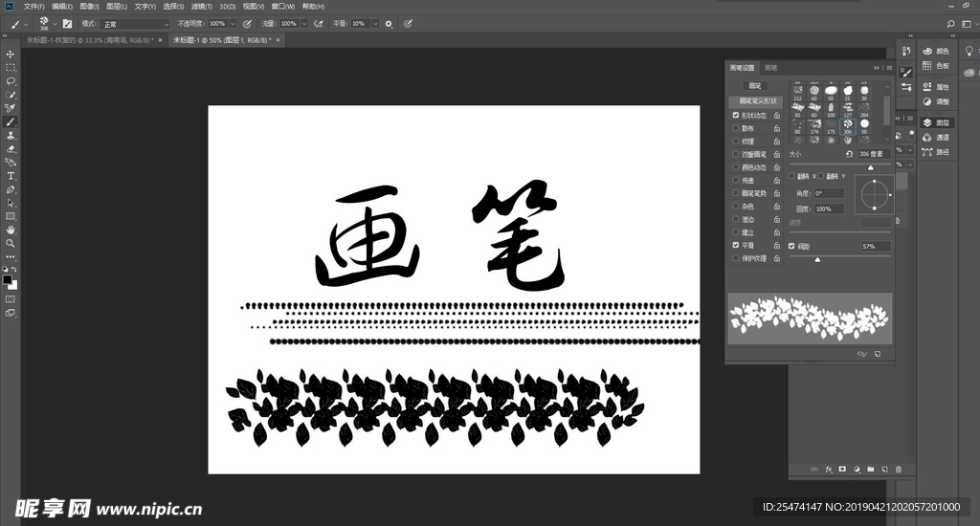The image size is (980, 526).
Task: Disable the 形状动态 checkbox
Action: coord(735,115)
